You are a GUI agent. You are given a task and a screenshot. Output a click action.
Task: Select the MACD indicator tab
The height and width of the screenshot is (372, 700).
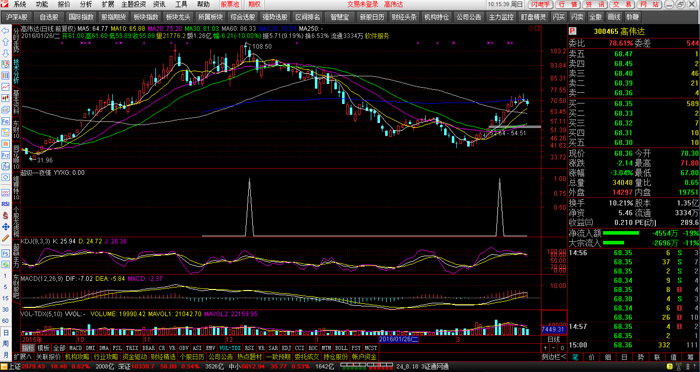75,347
